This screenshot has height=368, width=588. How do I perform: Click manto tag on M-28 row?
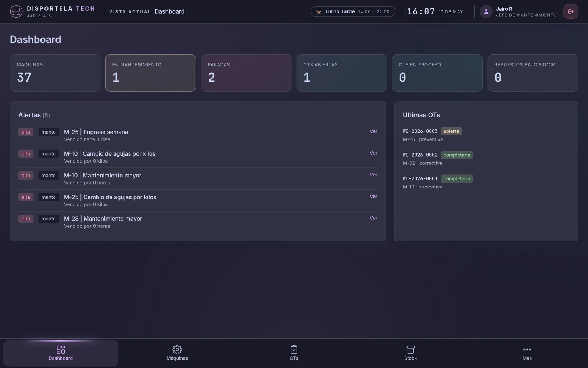coord(49,219)
